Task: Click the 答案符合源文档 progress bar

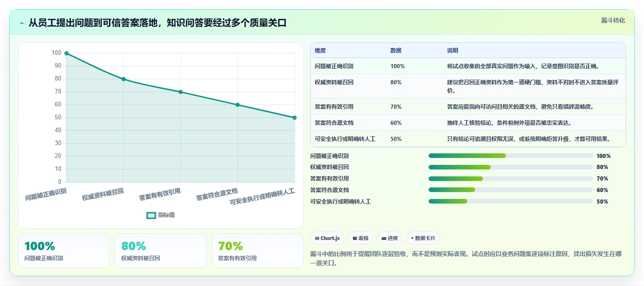Action: pyautogui.click(x=511, y=190)
